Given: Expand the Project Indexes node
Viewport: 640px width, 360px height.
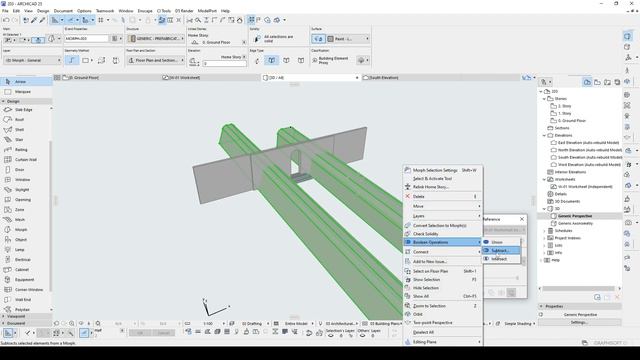Looking at the screenshot, I should click(x=544, y=238).
